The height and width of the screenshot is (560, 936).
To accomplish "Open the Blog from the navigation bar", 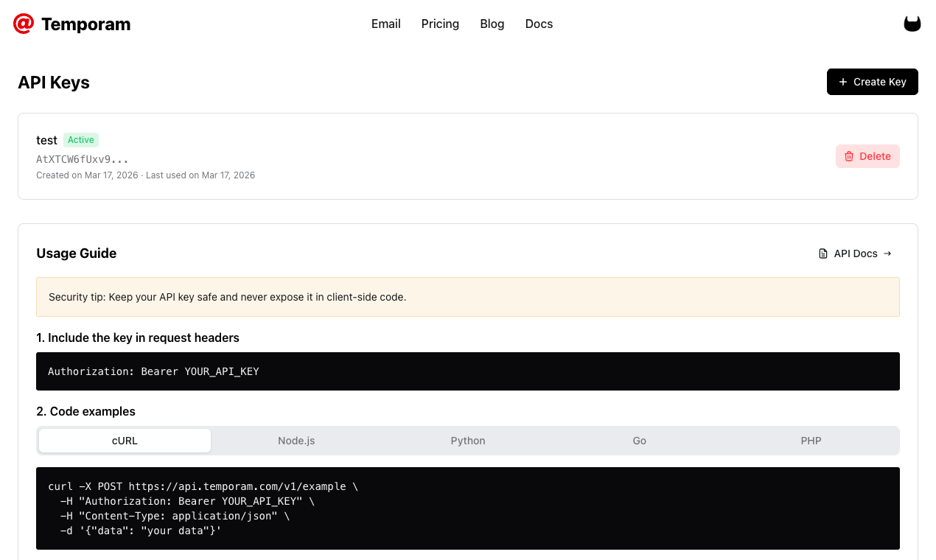I will [492, 24].
